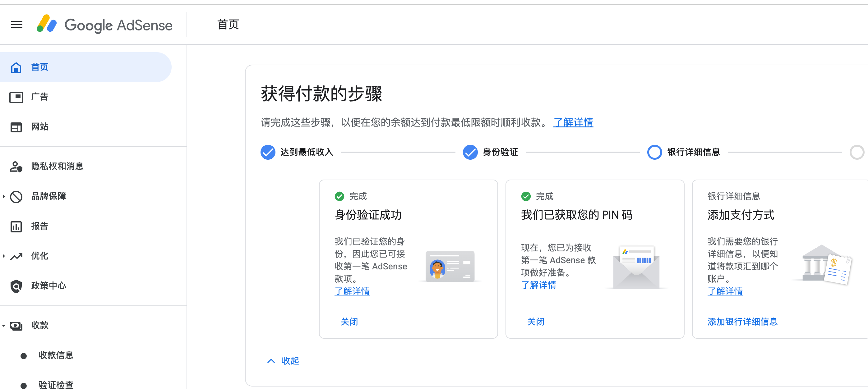The image size is (868, 389).
Task: Click the 添加支付方式 card title
Action: (x=741, y=215)
